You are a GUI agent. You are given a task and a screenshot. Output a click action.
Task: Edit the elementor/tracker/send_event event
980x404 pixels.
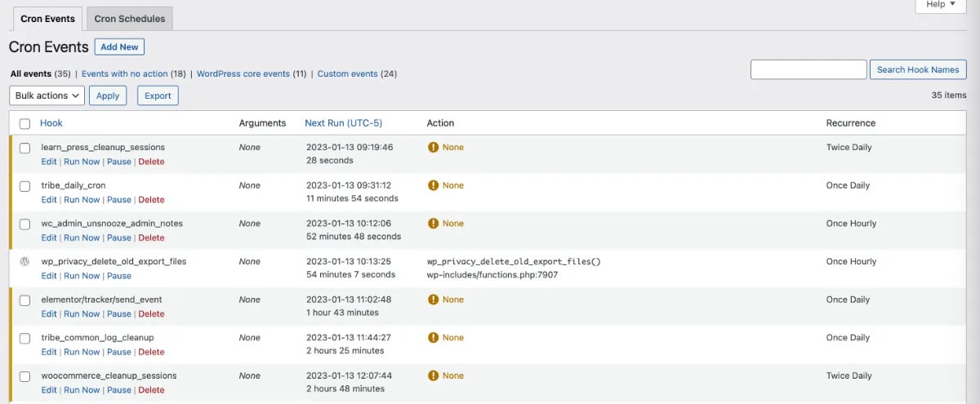(49, 314)
